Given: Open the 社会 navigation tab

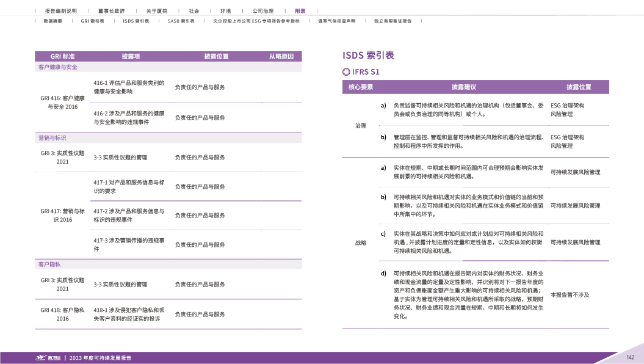Looking at the screenshot, I should [194, 11].
